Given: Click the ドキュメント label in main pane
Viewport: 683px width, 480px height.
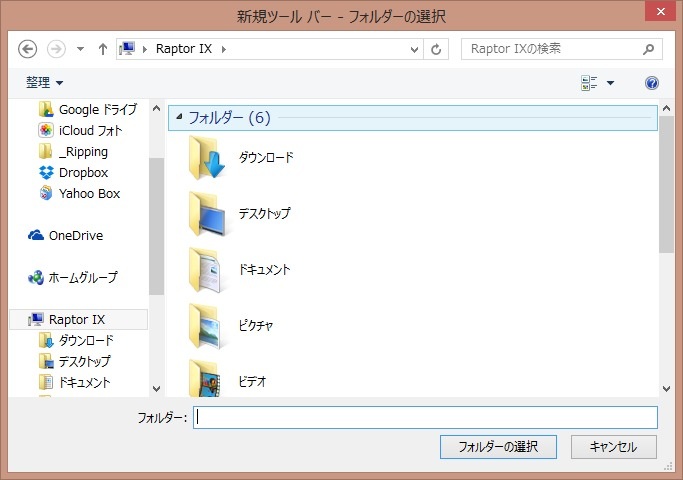Looking at the screenshot, I should pos(264,270).
